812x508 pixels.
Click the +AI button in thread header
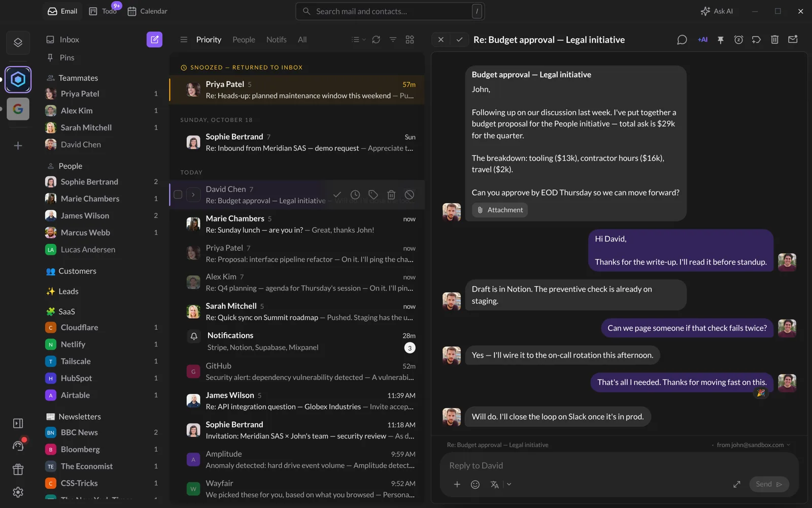(x=702, y=40)
